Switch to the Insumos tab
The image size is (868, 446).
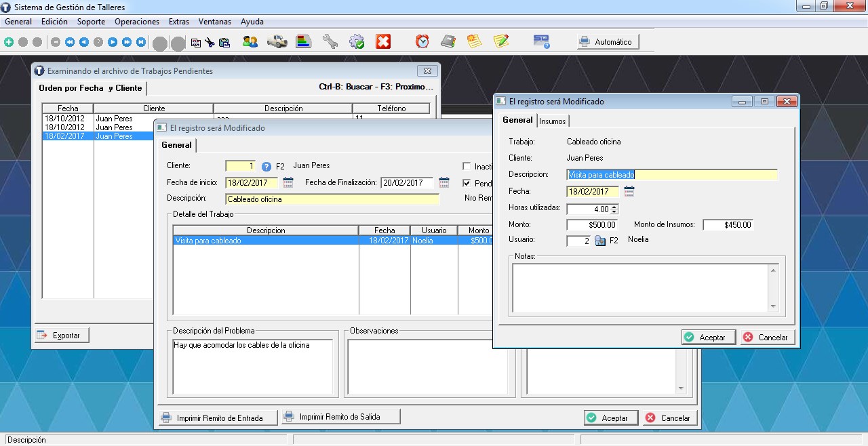[553, 121]
